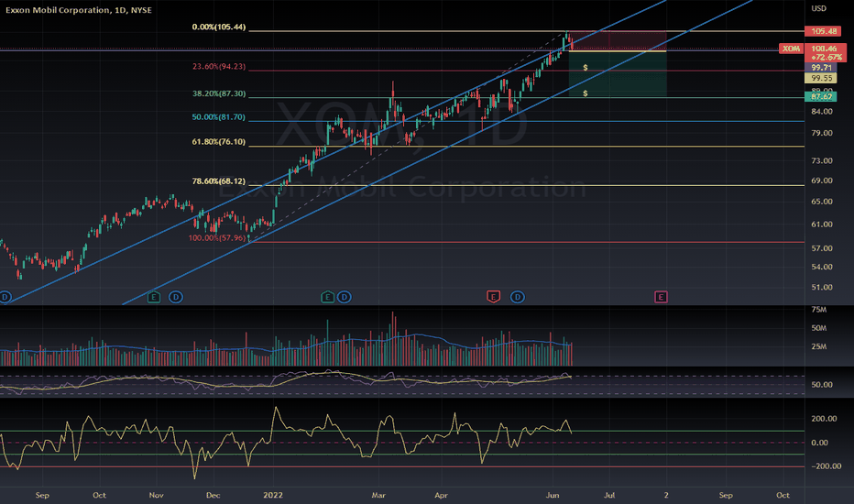The height and width of the screenshot is (504, 854).
Task: Click the dollar icon beside the 38.20% level
Action: tap(586, 93)
